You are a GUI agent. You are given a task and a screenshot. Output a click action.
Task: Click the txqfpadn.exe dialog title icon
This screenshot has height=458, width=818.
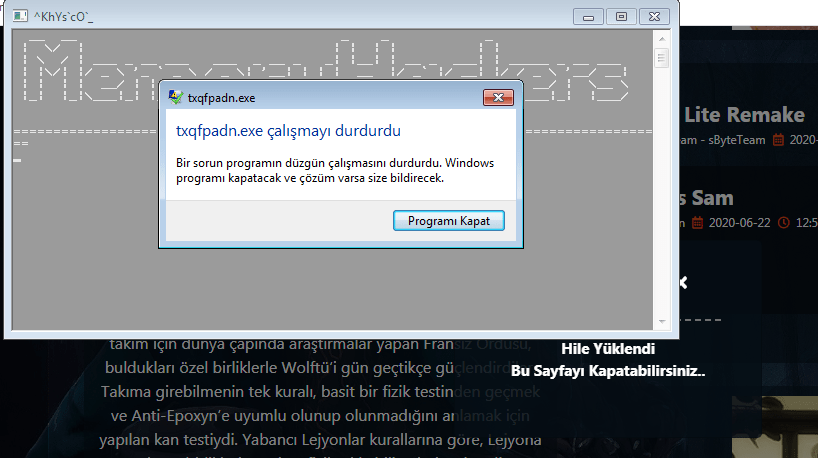[x=176, y=98]
